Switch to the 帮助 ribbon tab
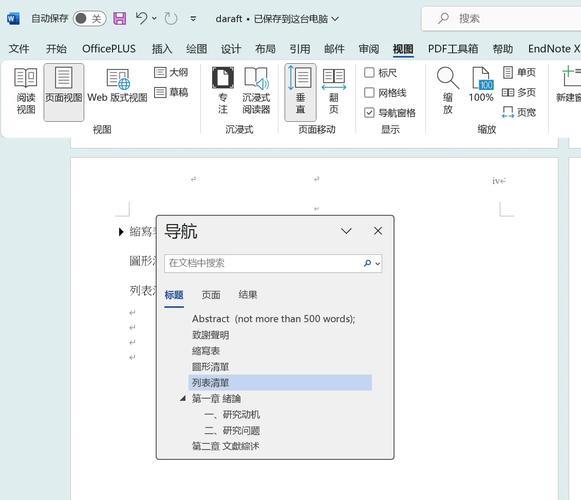The width and height of the screenshot is (581, 500). tap(503, 49)
